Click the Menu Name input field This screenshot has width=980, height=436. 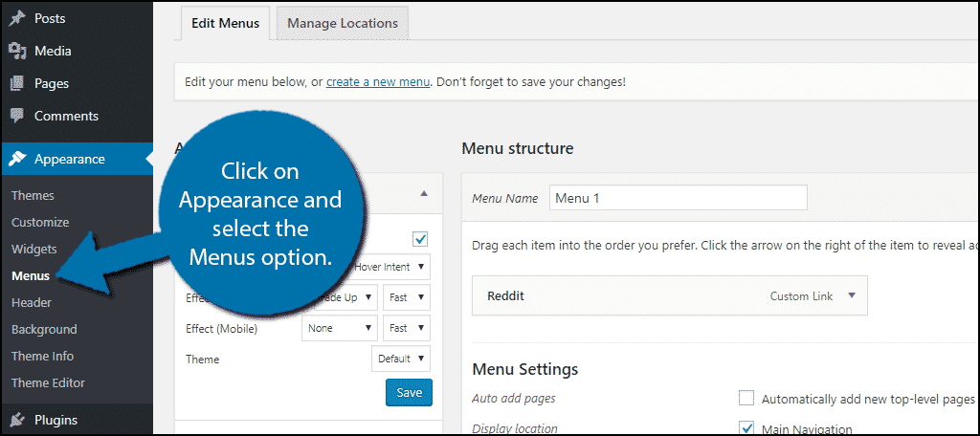click(x=678, y=198)
